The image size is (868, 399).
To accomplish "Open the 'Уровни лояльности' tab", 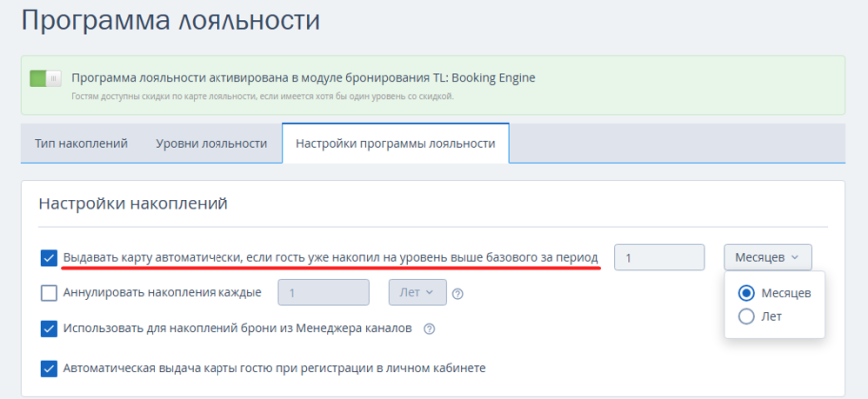I will tap(212, 143).
